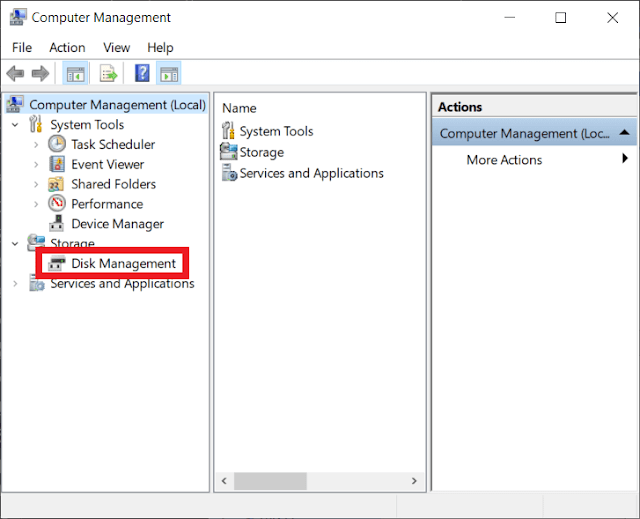Click the Disk Management drive icon

(x=57, y=264)
